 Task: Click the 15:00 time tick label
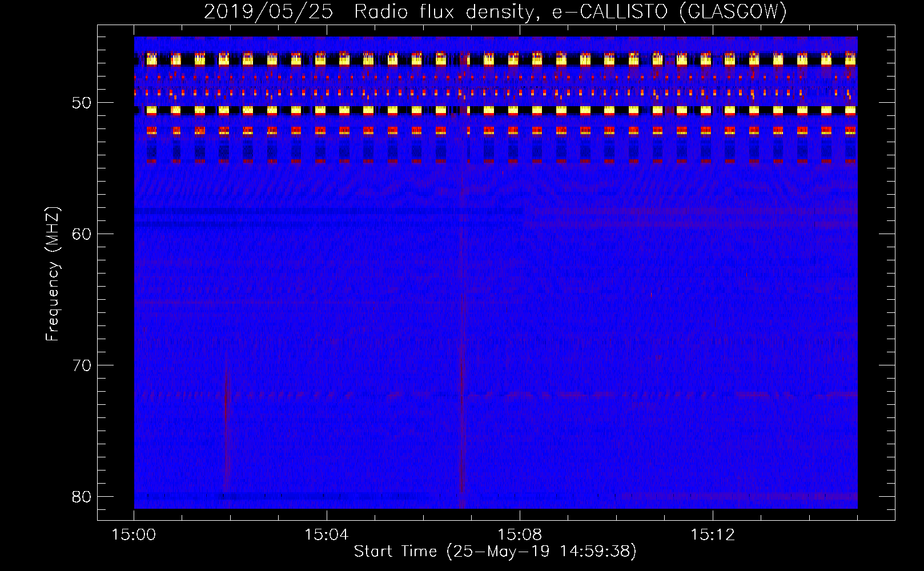click(x=134, y=535)
